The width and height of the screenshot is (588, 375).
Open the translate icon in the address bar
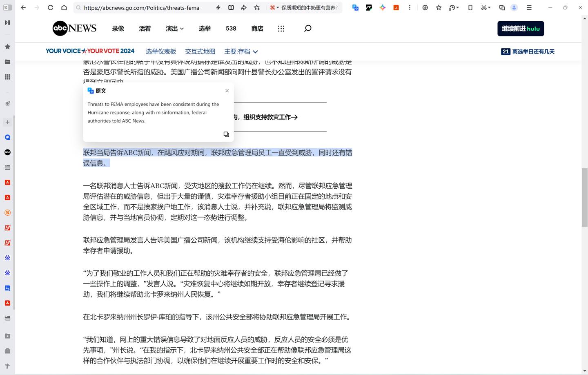pos(355,7)
